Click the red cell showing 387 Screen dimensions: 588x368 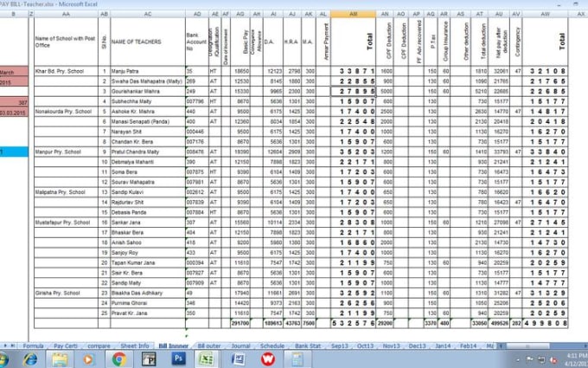[14, 102]
